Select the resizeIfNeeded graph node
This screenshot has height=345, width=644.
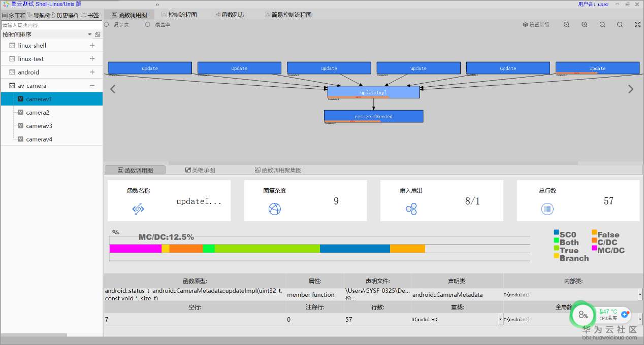[373, 116]
